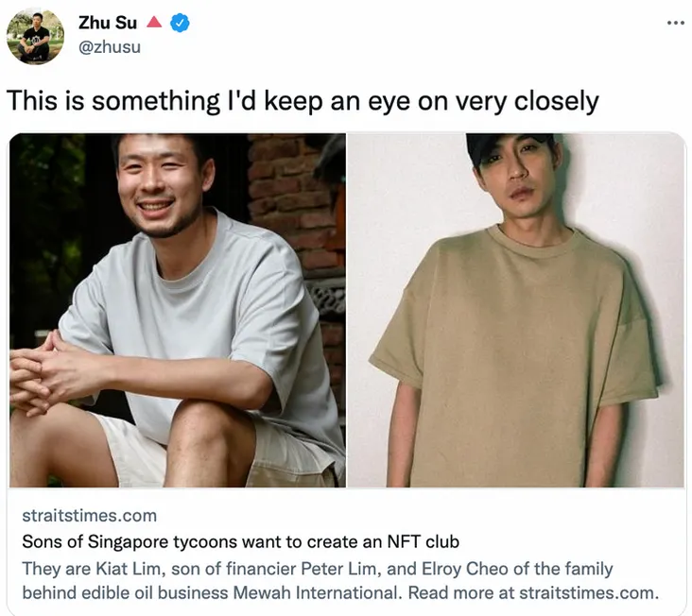Click the straitstimes.com domain label
This screenshot has width=692, height=616.
(x=90, y=516)
